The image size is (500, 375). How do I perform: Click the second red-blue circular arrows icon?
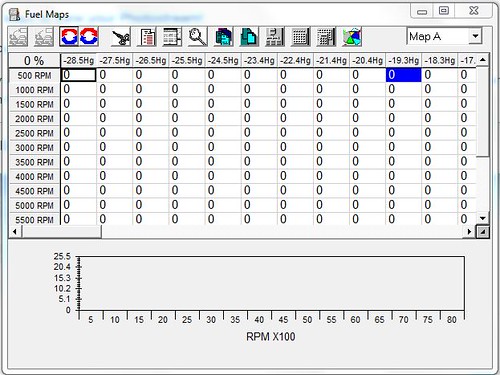click(89, 36)
